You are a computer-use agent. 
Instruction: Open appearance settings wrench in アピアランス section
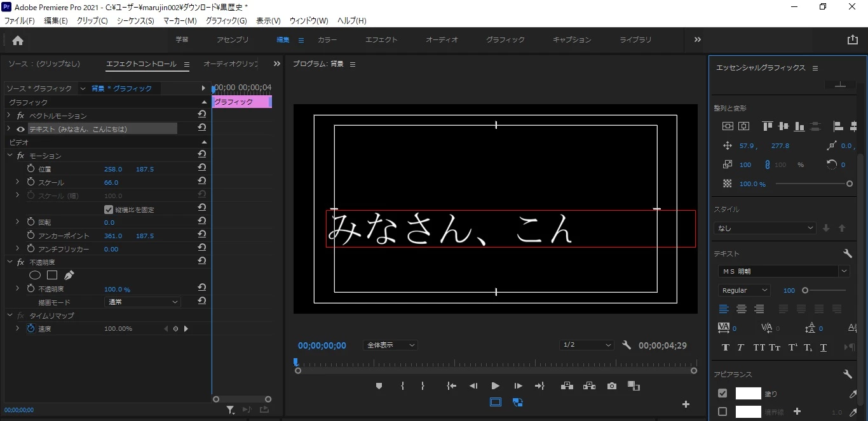click(847, 374)
